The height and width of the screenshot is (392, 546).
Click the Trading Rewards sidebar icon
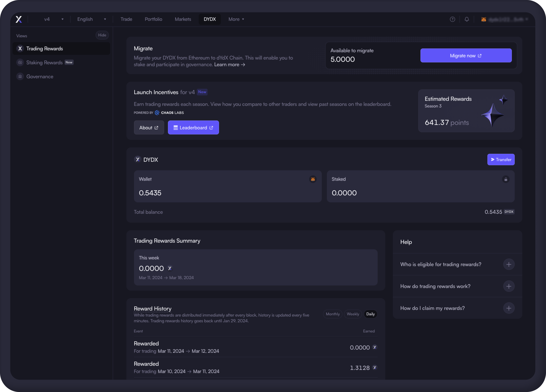(20, 48)
